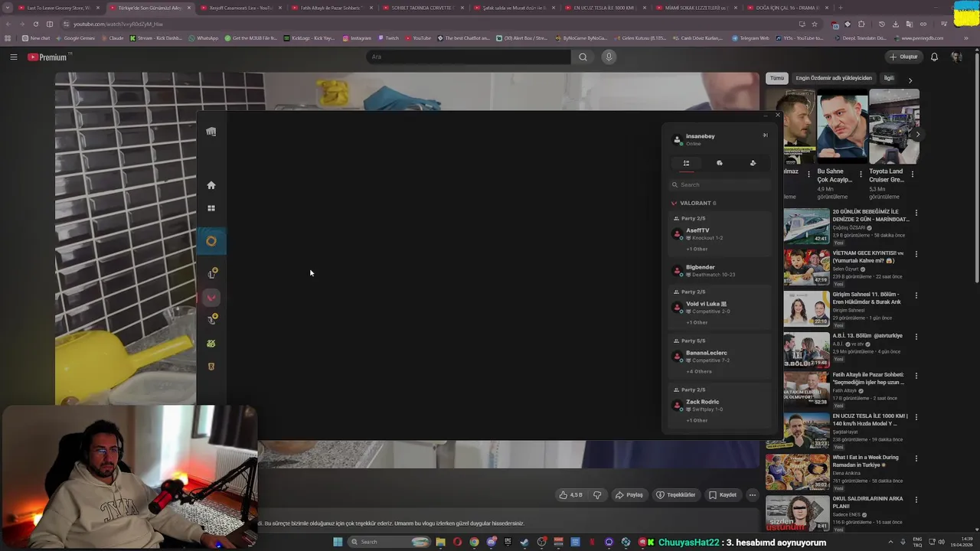Click the YouTube search magnifier button
The width and height of the screenshot is (980, 551).
tap(583, 57)
